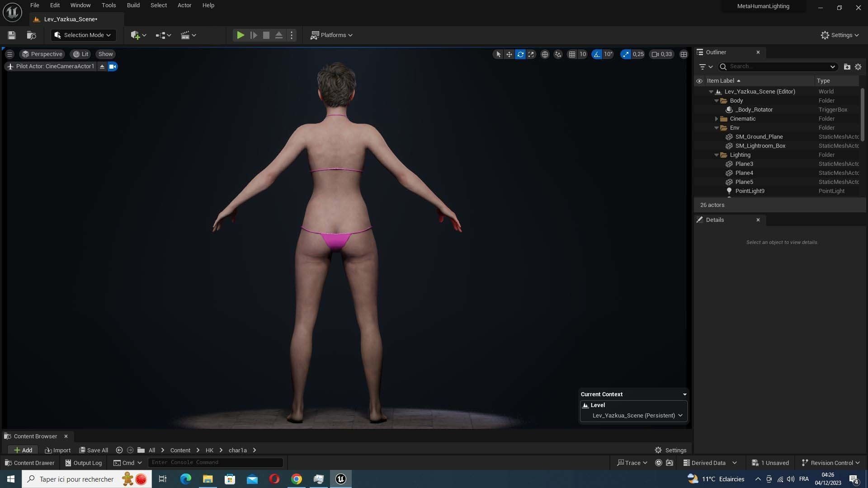Open the Build menu

[133, 5]
